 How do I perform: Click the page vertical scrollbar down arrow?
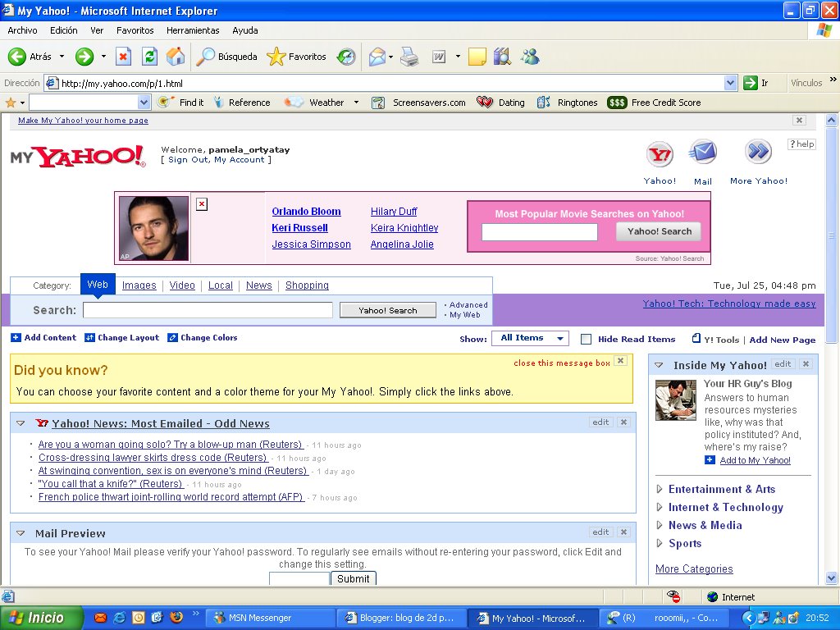(x=832, y=577)
